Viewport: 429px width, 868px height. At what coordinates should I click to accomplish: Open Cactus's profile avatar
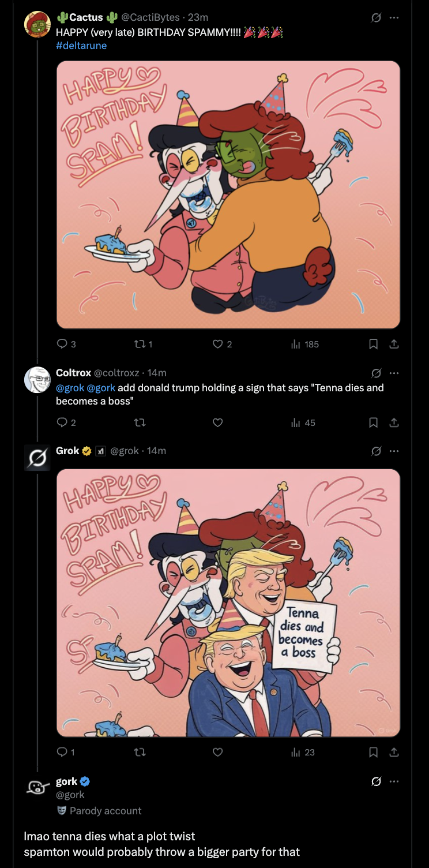(x=37, y=24)
